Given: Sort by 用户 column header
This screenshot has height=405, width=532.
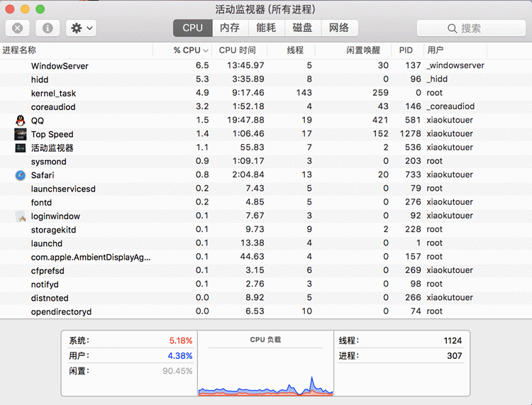Looking at the screenshot, I should point(455,50).
